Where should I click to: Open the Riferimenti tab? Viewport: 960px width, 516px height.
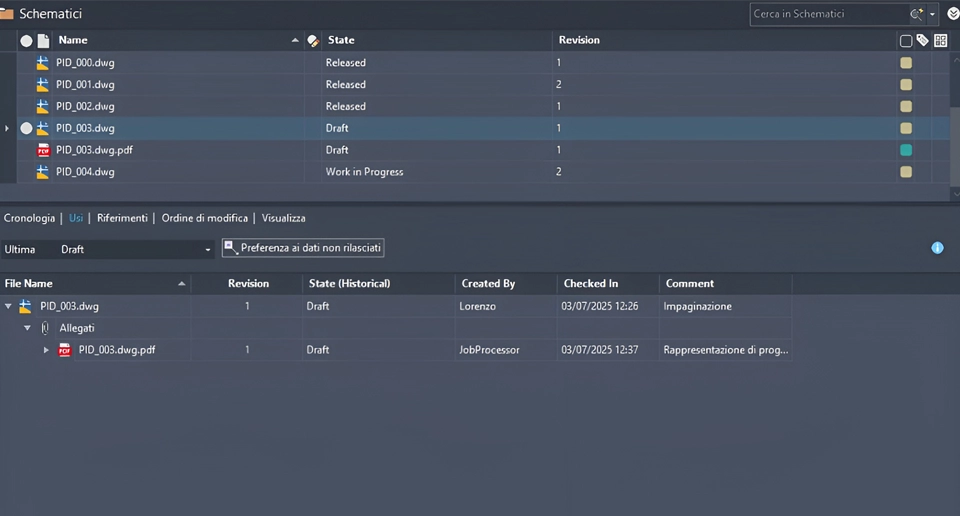click(x=122, y=218)
